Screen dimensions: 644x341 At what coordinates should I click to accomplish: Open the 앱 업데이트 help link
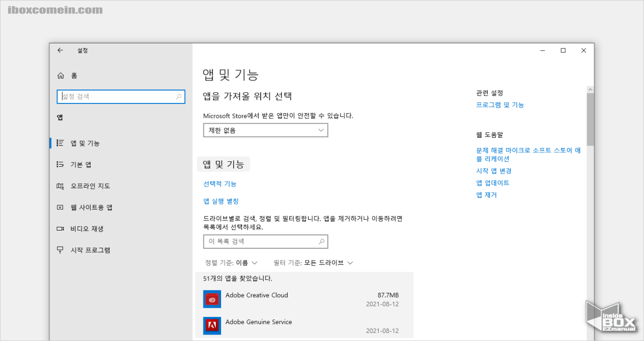pos(493,182)
